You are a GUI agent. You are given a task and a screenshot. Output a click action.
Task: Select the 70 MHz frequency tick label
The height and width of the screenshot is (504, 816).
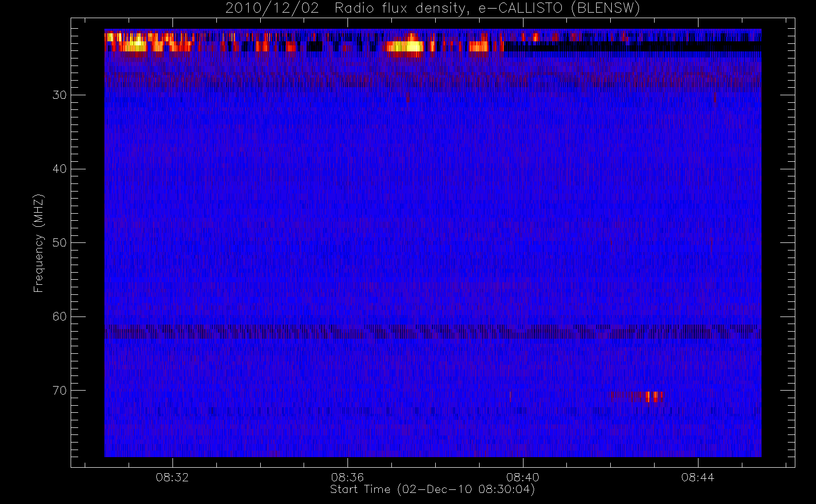point(60,391)
